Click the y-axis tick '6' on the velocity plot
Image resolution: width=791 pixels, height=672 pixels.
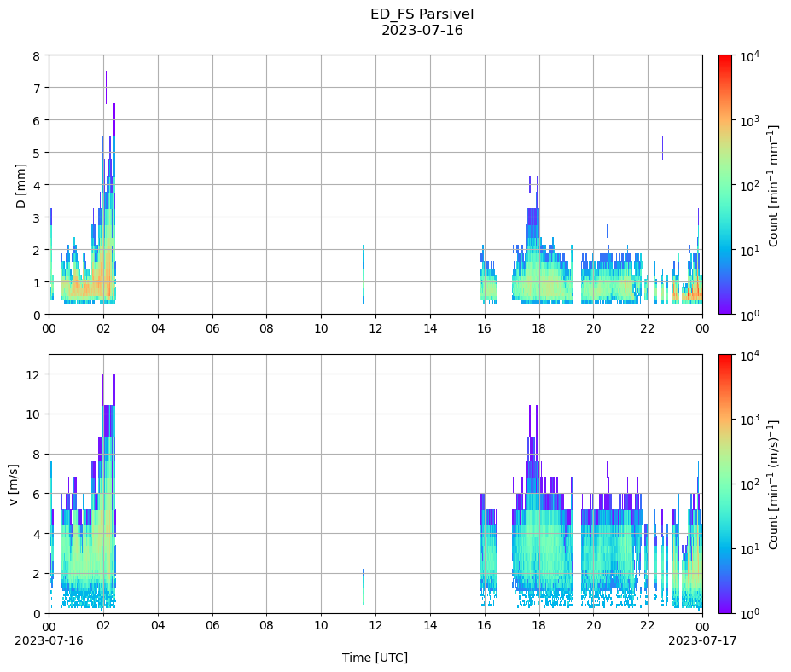[37, 494]
